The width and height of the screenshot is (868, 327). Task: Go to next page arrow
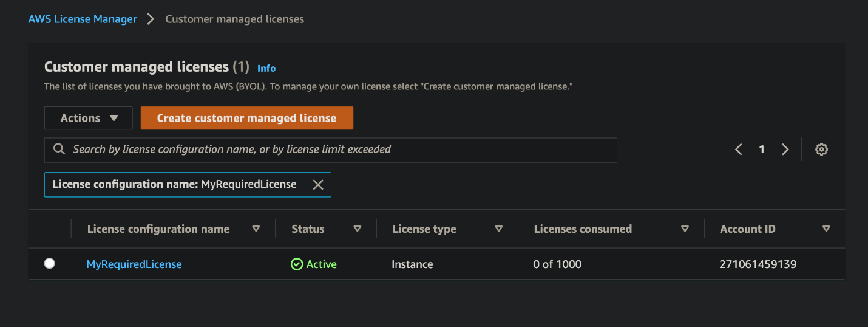pos(785,150)
